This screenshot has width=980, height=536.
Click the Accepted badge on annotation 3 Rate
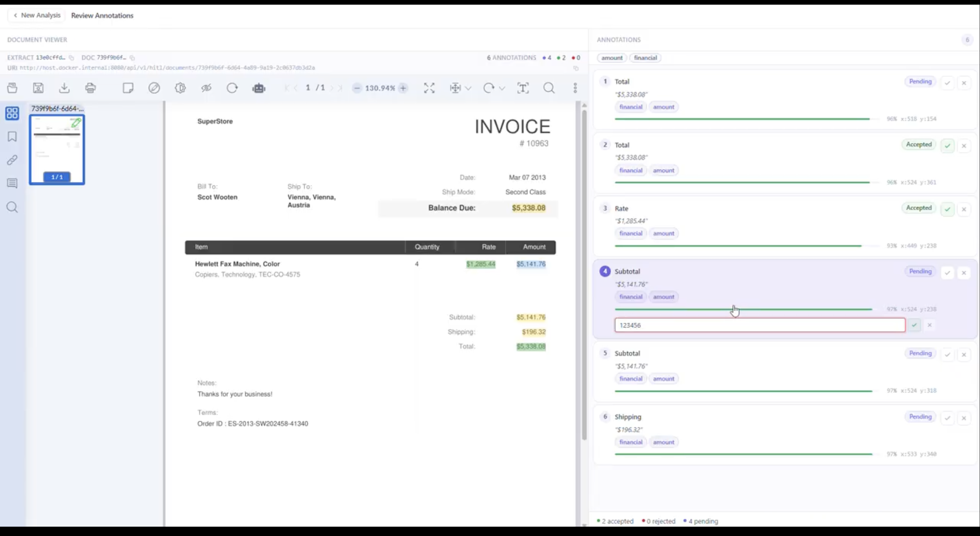click(x=918, y=208)
